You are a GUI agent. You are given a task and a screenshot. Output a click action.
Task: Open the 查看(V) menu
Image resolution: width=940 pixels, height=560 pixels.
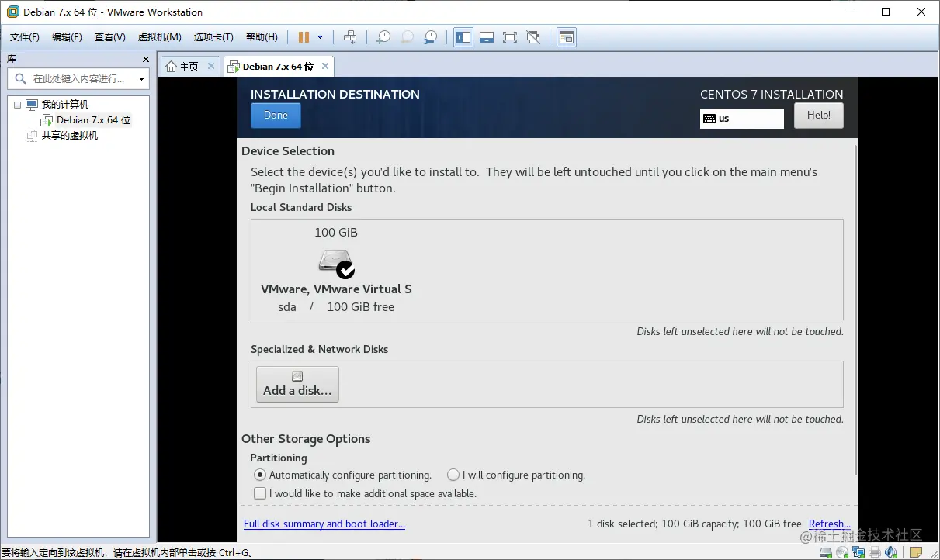[110, 37]
